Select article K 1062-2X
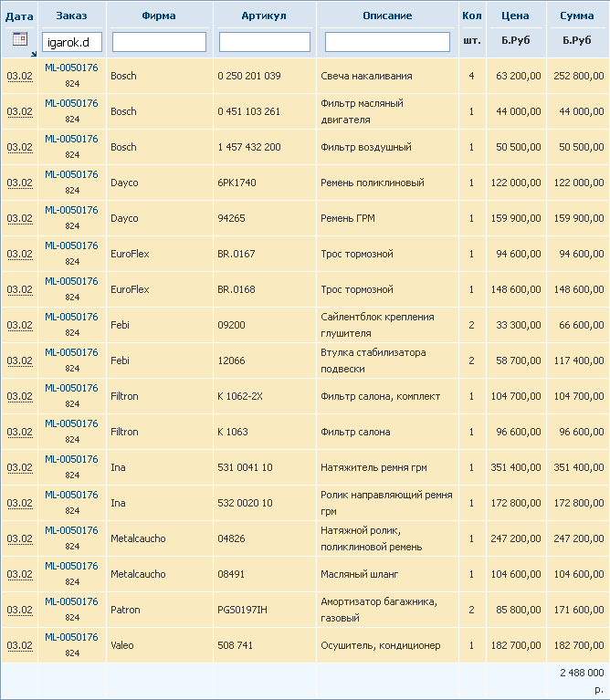610x700 pixels. point(240,396)
